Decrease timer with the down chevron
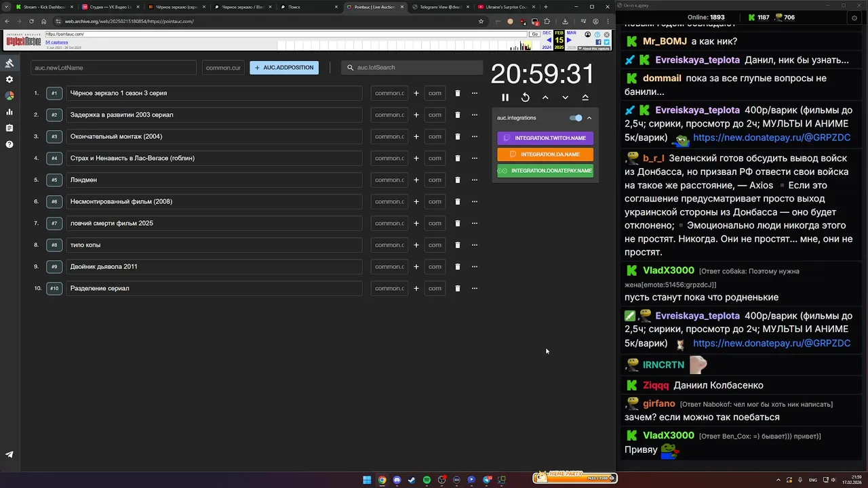The height and width of the screenshot is (488, 868). coord(565,98)
